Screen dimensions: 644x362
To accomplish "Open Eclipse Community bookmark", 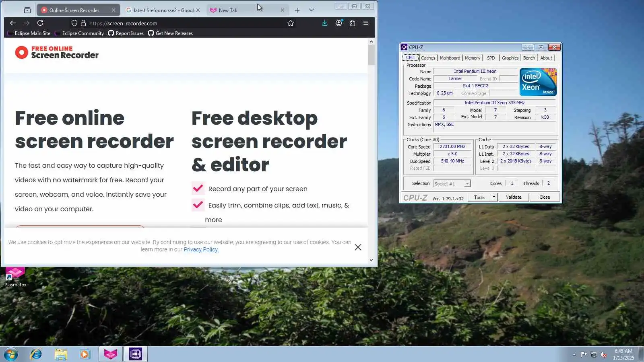I will click(x=79, y=33).
